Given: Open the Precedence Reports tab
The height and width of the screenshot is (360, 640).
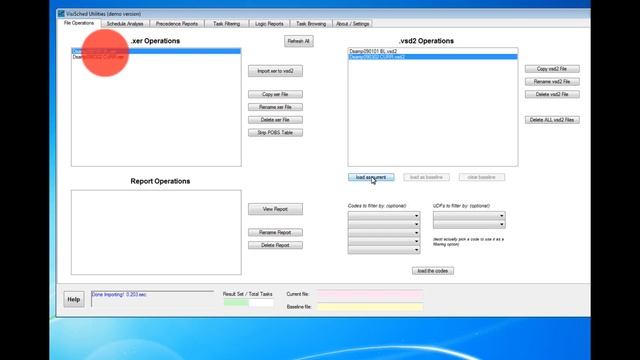Looking at the screenshot, I should pyautogui.click(x=177, y=24).
